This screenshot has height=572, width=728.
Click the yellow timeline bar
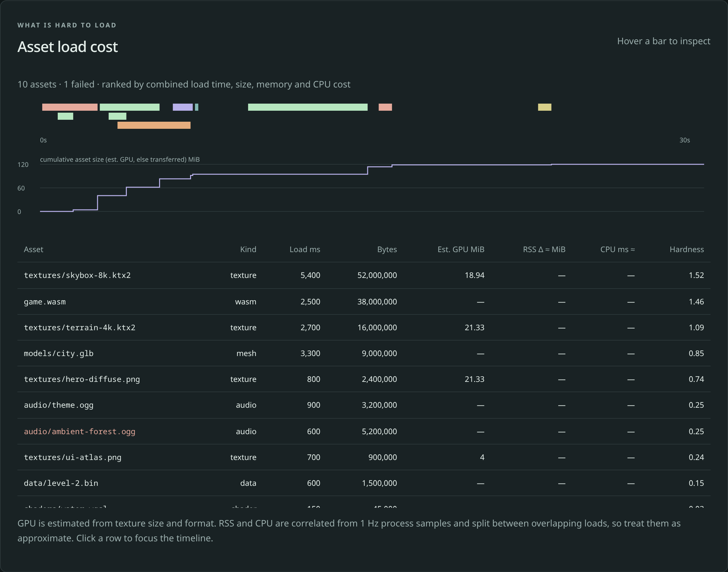[x=545, y=107]
